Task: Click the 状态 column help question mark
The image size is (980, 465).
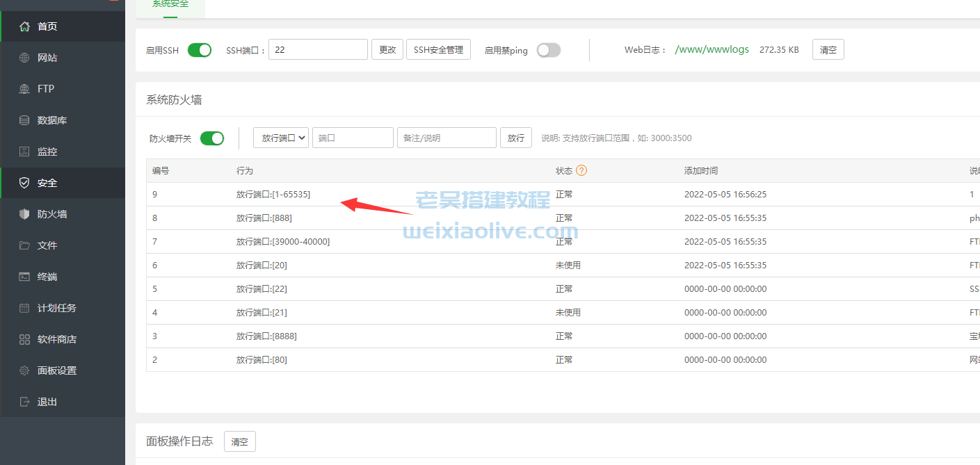Action: click(x=582, y=170)
